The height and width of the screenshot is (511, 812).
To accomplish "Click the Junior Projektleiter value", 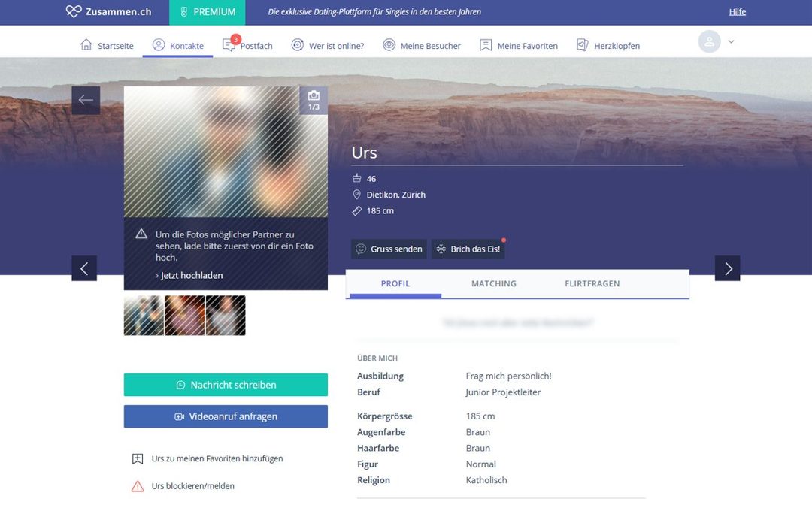I will 503,392.
